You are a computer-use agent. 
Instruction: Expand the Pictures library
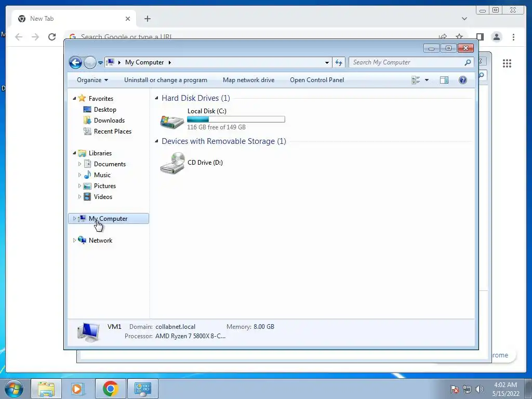(x=79, y=186)
